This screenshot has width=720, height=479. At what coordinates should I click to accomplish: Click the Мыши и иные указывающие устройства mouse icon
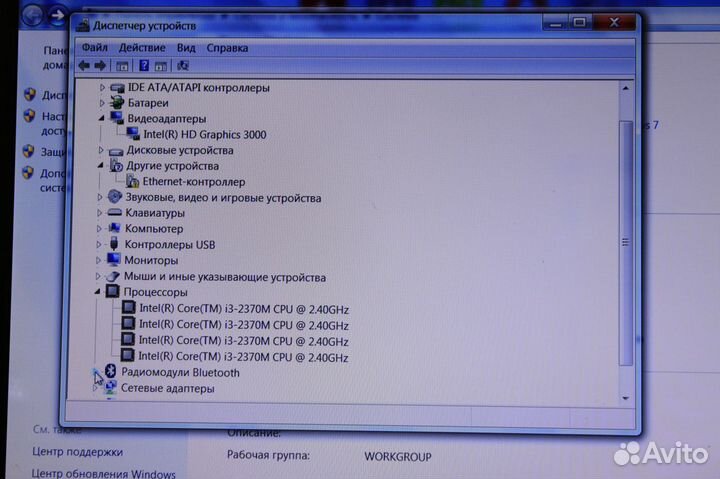click(113, 276)
